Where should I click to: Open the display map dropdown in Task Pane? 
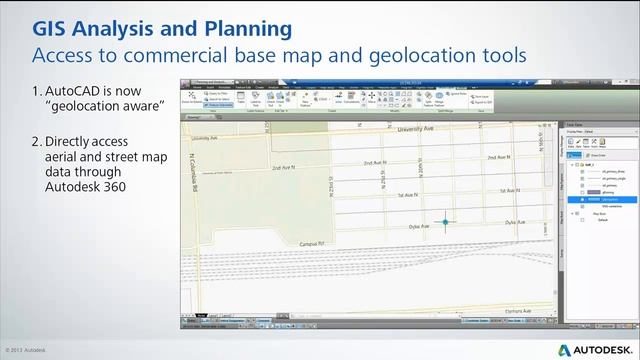(602, 131)
